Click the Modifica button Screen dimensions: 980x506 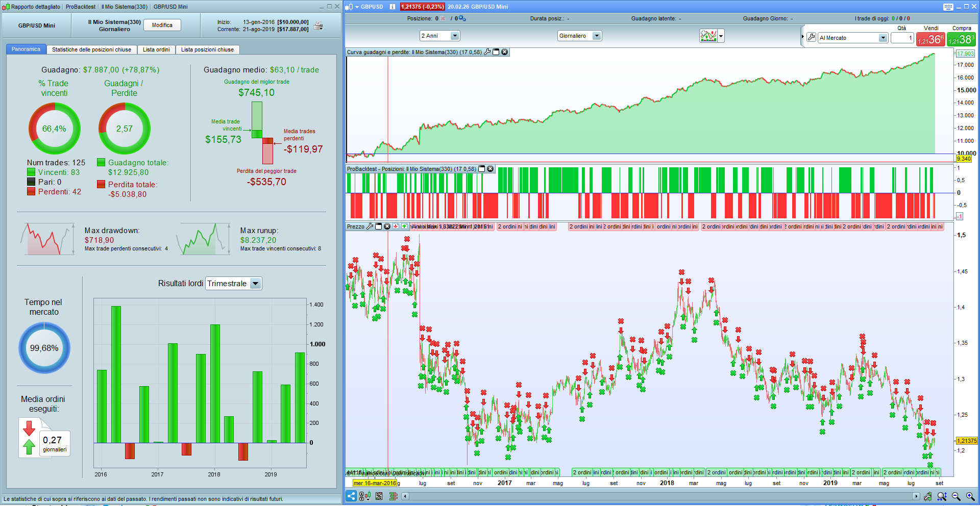162,25
